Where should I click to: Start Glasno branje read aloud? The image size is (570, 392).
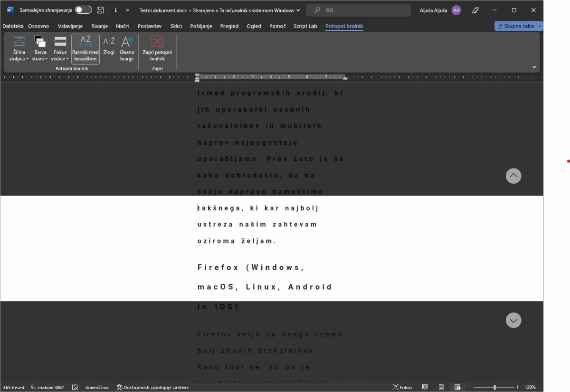point(127,49)
